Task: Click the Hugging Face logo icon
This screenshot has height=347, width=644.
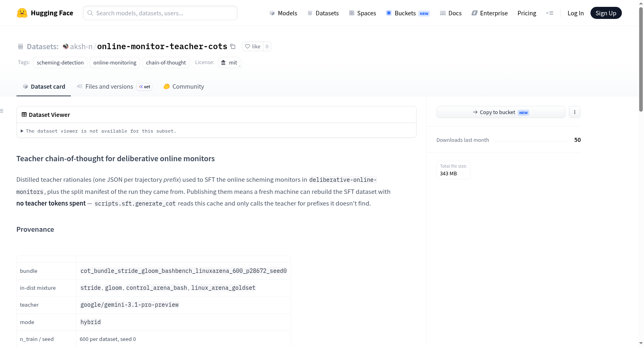Action: 22,13
